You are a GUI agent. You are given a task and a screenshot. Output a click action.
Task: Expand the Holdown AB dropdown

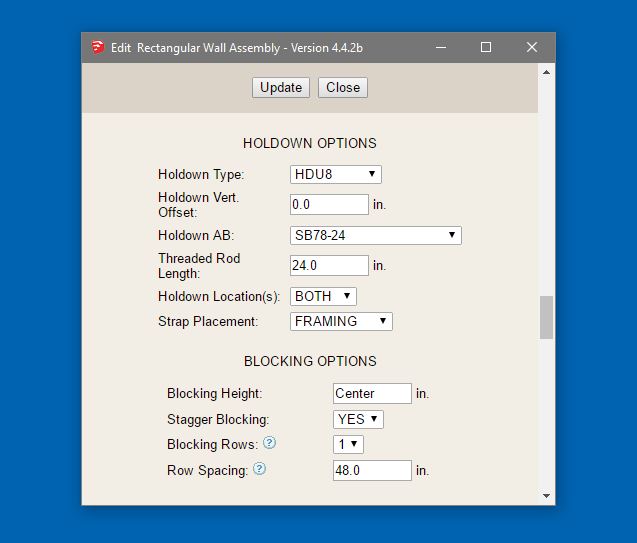(x=375, y=235)
